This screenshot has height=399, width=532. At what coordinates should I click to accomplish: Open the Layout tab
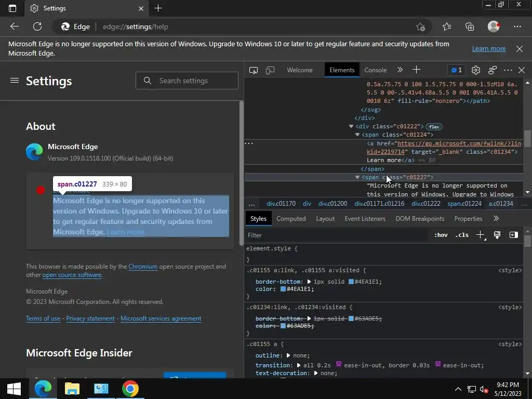coord(325,219)
